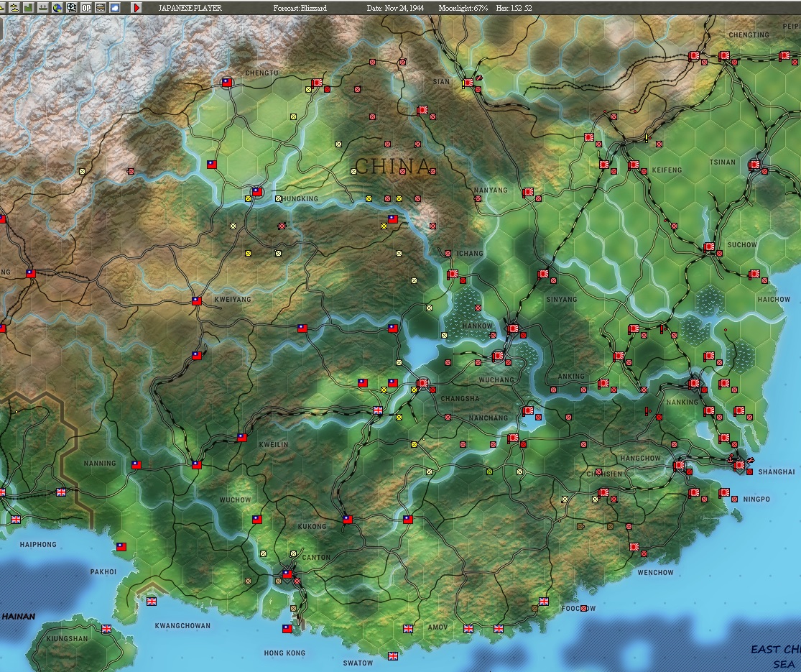Image resolution: width=801 pixels, height=672 pixels.
Task: Select the Chinese base flag at Wuchow
Action: (257, 519)
